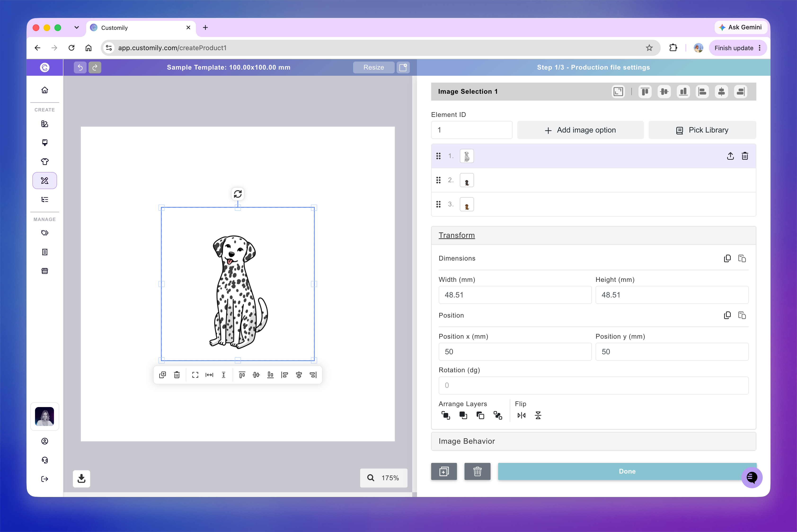797x532 pixels.
Task: Align top in the Image Selection header
Action: [645, 92]
